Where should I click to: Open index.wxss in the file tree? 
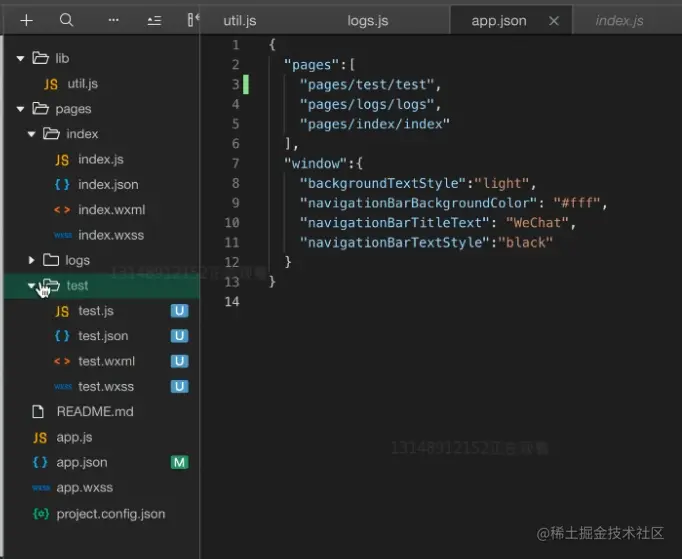111,235
